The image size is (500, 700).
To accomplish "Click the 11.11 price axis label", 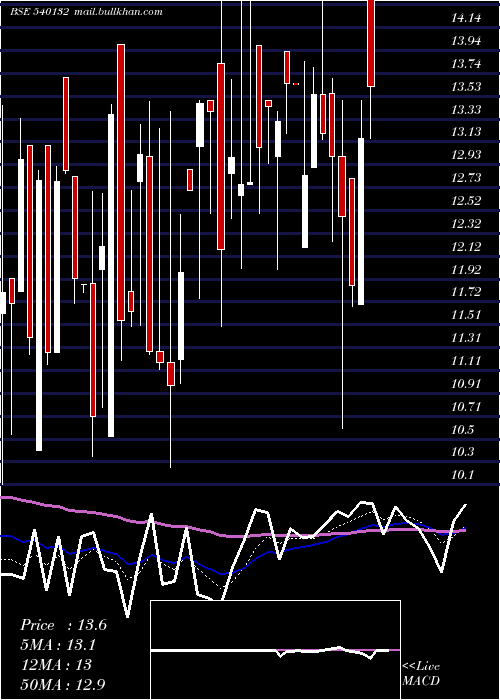I will pyautogui.click(x=466, y=361).
